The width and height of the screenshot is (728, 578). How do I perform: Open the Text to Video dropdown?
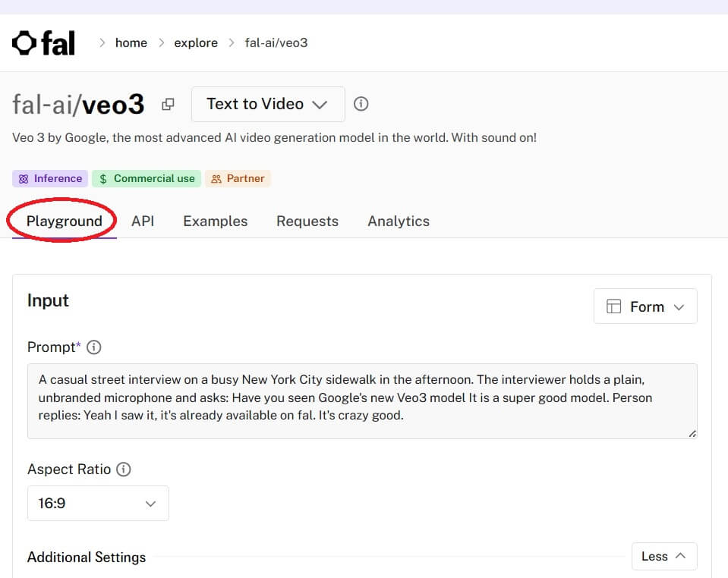click(267, 104)
